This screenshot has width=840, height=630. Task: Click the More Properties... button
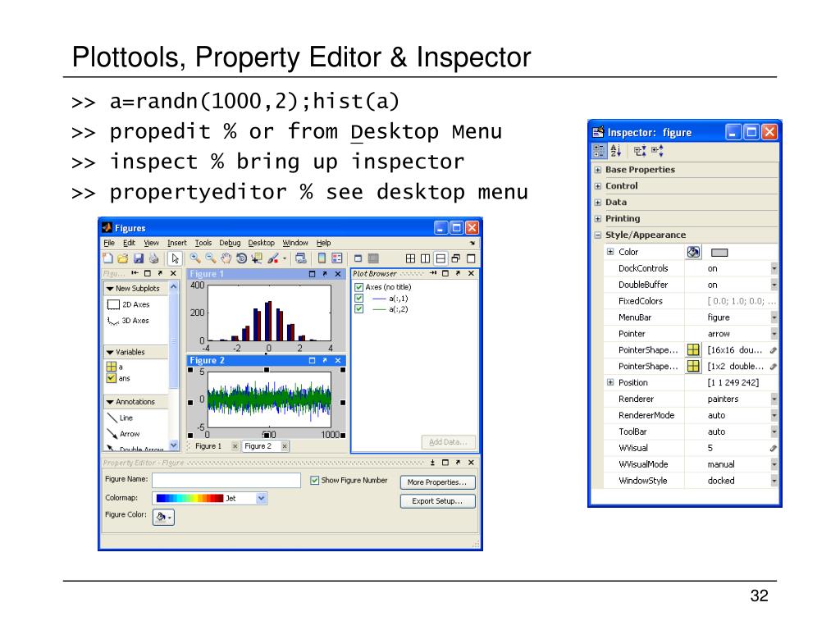point(437,482)
